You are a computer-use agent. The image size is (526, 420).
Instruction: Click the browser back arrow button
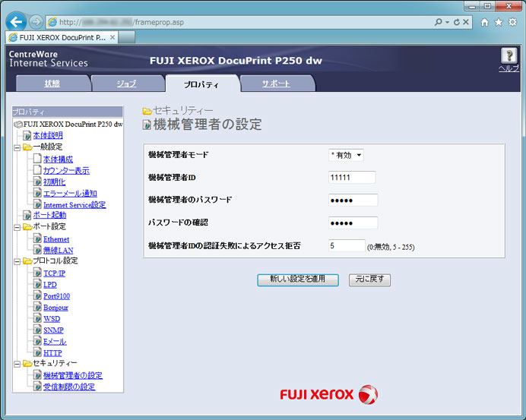[17, 22]
